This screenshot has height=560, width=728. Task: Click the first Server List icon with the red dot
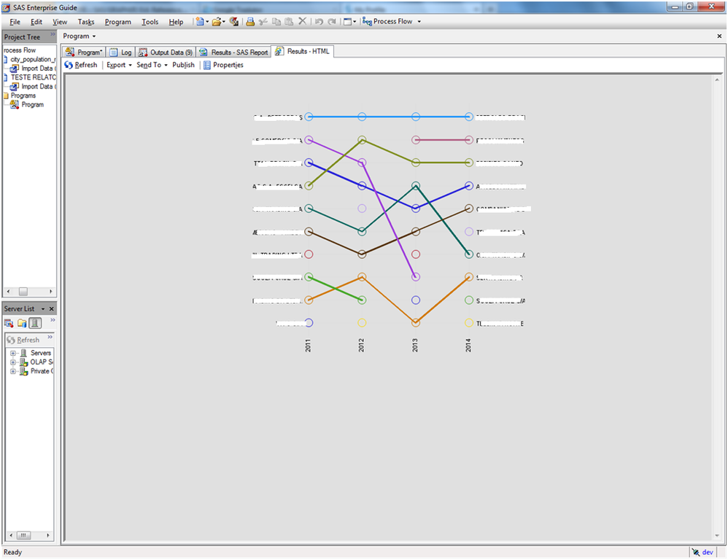click(9, 323)
